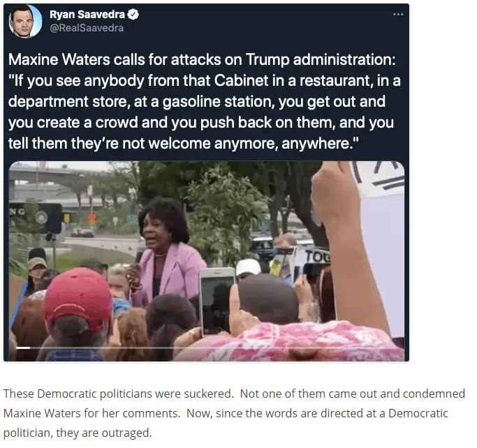Viewport: 477px width, 448px height.
Task: Click "Maxine Waters for her comments" in the paragraph
Action: click(x=91, y=413)
